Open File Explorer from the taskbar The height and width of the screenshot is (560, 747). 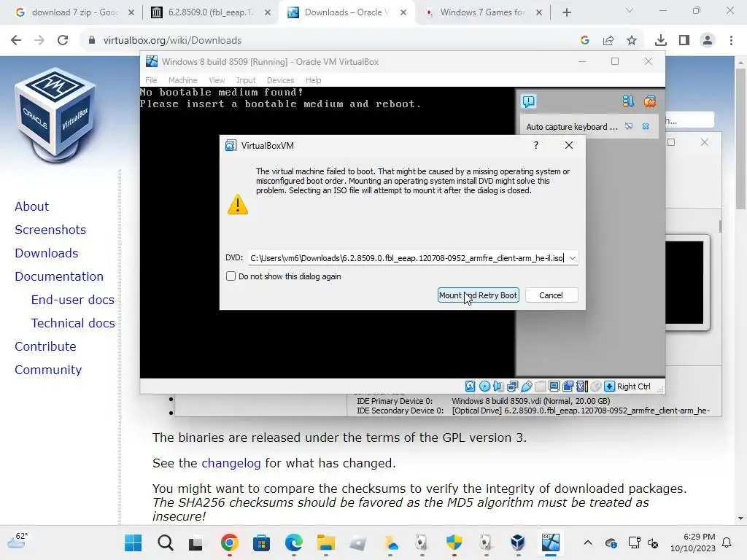(326, 542)
